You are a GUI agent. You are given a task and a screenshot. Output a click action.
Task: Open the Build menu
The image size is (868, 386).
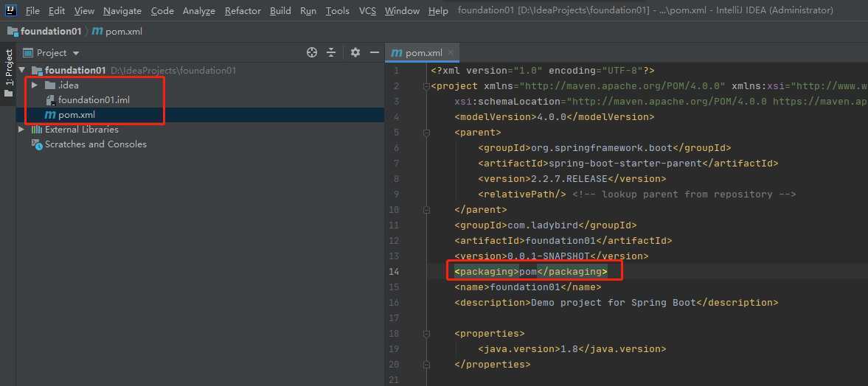[281, 10]
